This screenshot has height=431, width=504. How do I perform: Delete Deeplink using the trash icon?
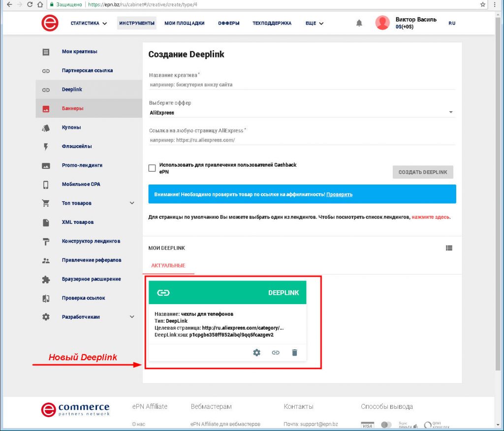point(294,352)
